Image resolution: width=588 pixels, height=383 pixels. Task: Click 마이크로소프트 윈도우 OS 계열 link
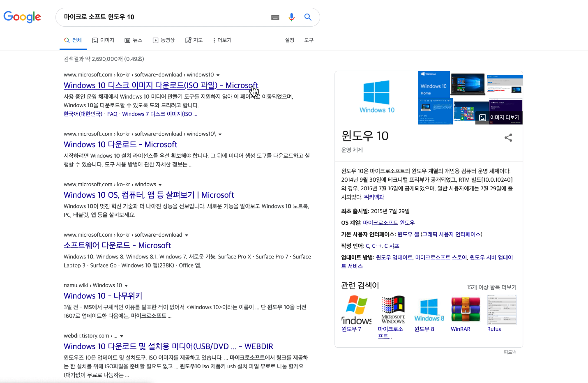click(x=389, y=223)
